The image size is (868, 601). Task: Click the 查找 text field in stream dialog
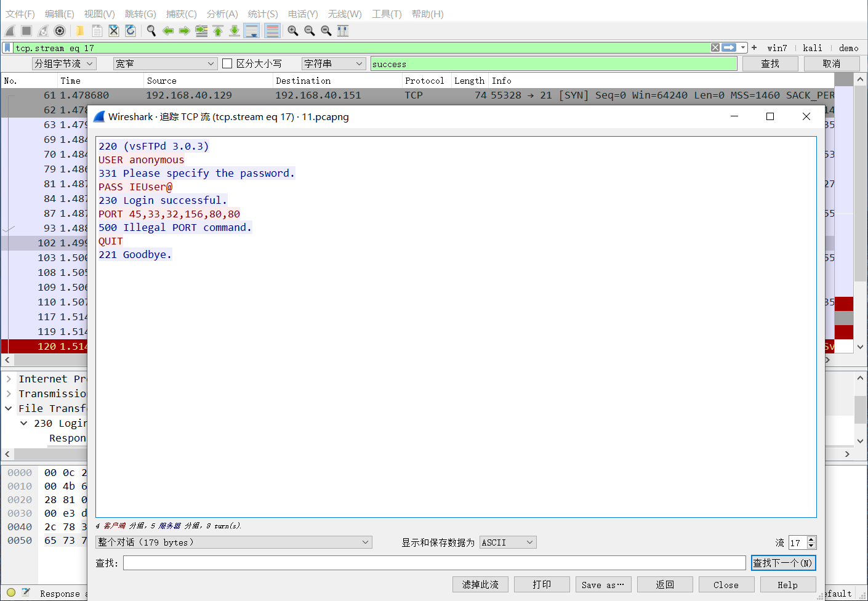click(x=435, y=563)
